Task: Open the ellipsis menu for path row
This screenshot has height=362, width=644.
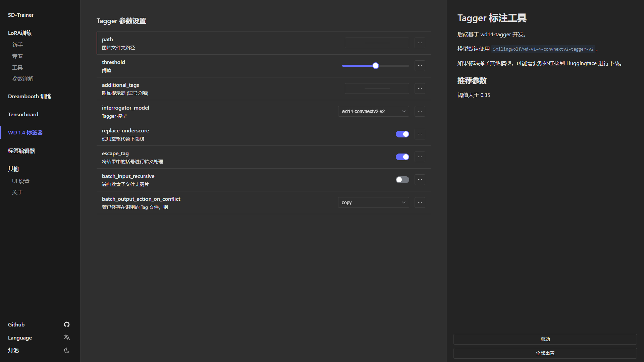Action: pos(420,43)
